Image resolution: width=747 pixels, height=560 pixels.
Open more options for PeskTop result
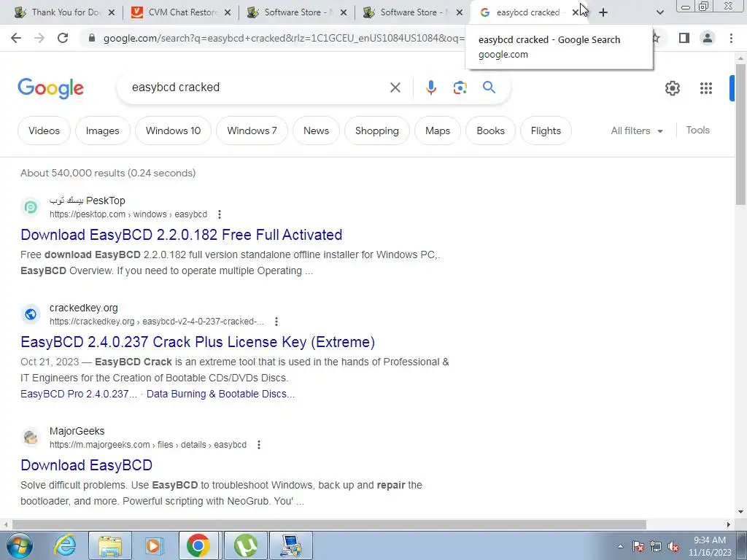click(220, 214)
